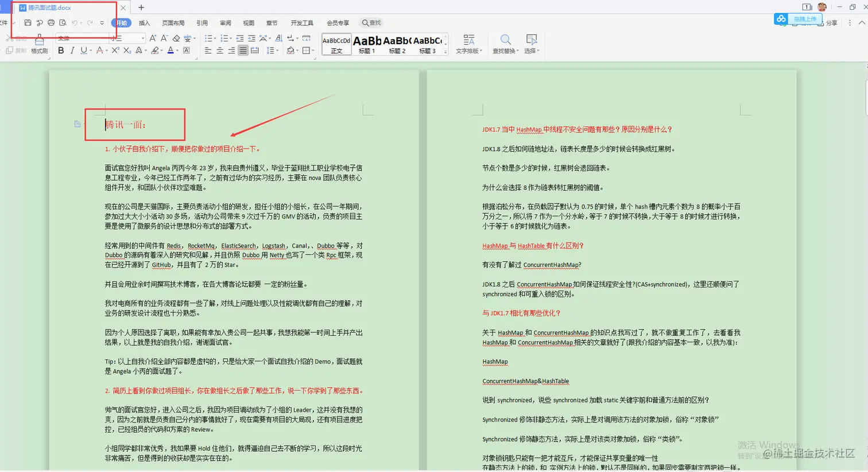Select justify alignment button
The width and height of the screenshot is (868, 472).
pos(243,51)
